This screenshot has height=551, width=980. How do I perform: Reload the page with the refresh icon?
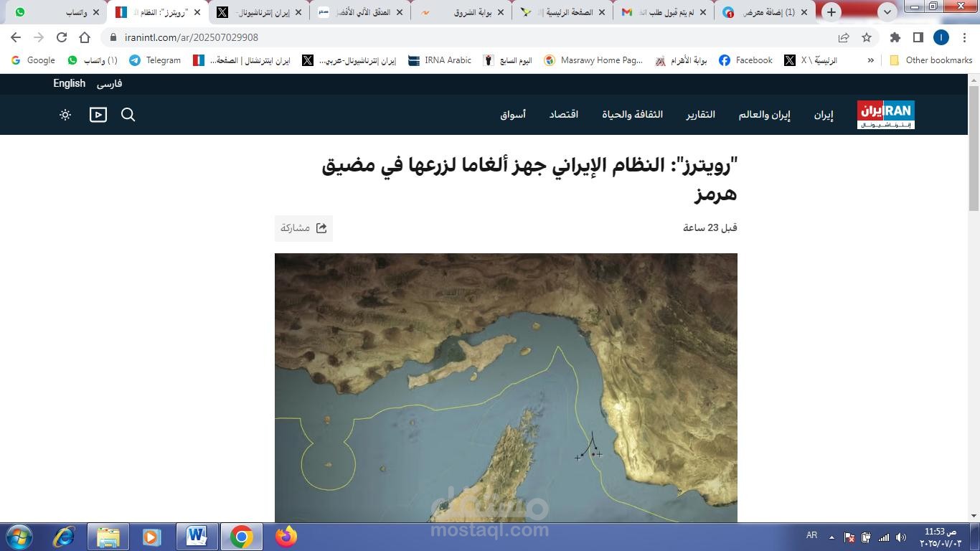pyautogui.click(x=62, y=37)
